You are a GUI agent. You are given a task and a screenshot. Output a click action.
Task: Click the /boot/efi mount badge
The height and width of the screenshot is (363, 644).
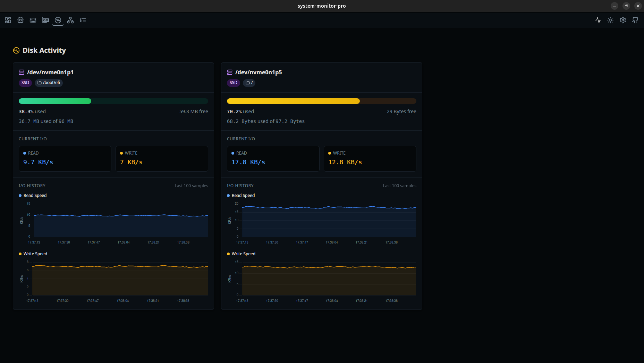pos(49,83)
